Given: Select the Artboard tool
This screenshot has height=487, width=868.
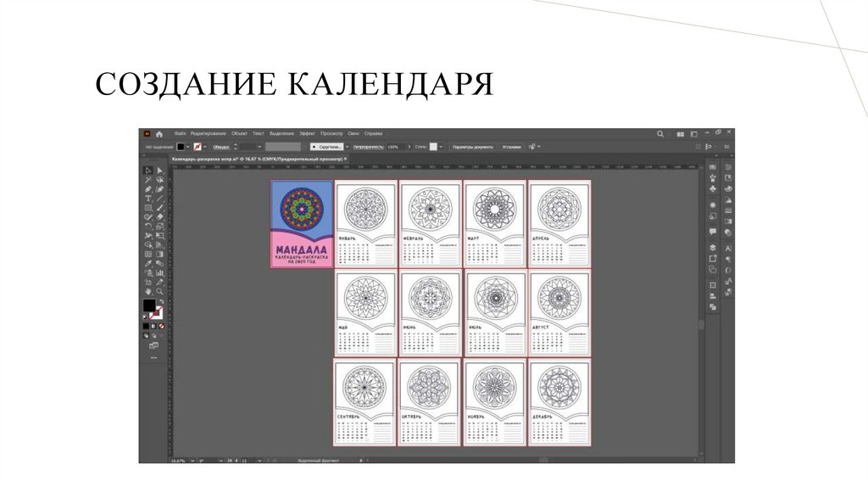Looking at the screenshot, I should [x=147, y=282].
